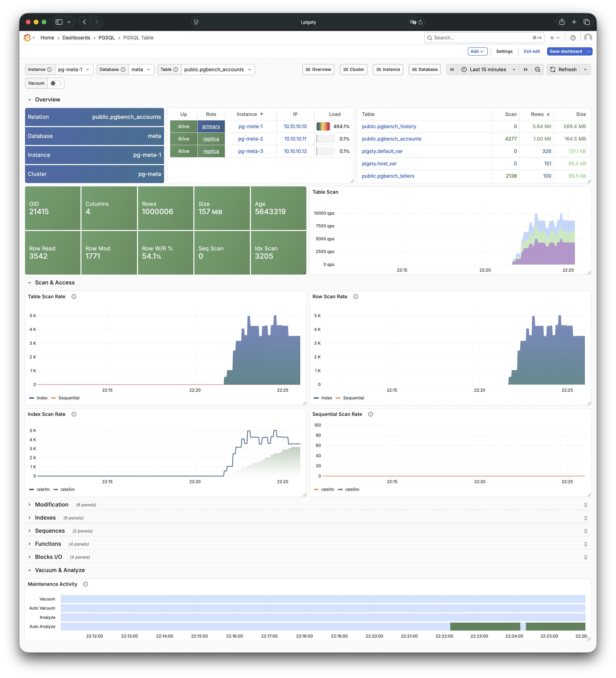Open the Instance pg-meta-1 dropdown
The width and height of the screenshot is (616, 678).
[x=74, y=70]
